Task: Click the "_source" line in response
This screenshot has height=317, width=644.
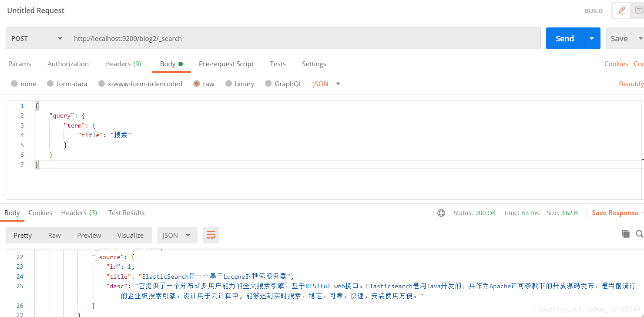Action: tap(113, 257)
